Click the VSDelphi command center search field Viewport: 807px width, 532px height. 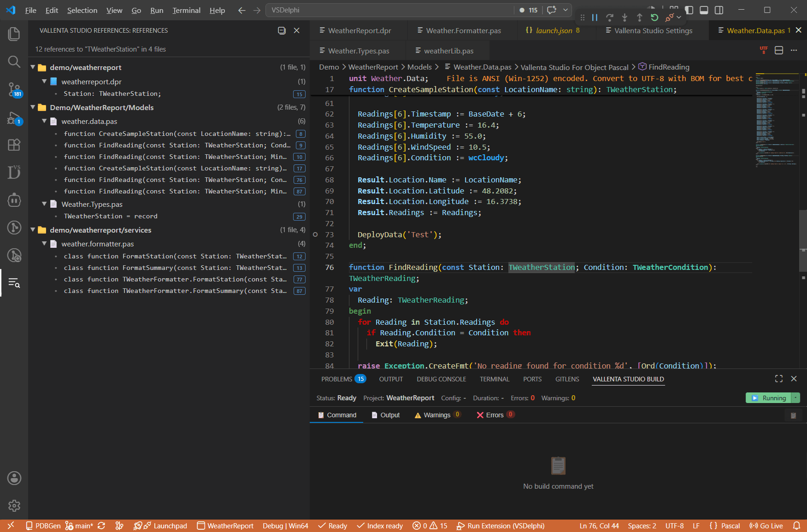[389, 10]
